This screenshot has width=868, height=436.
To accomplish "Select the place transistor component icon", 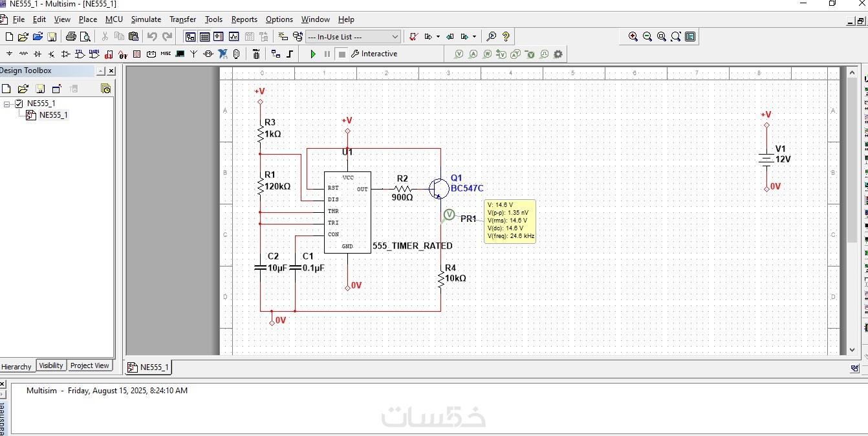I will pos(52,54).
